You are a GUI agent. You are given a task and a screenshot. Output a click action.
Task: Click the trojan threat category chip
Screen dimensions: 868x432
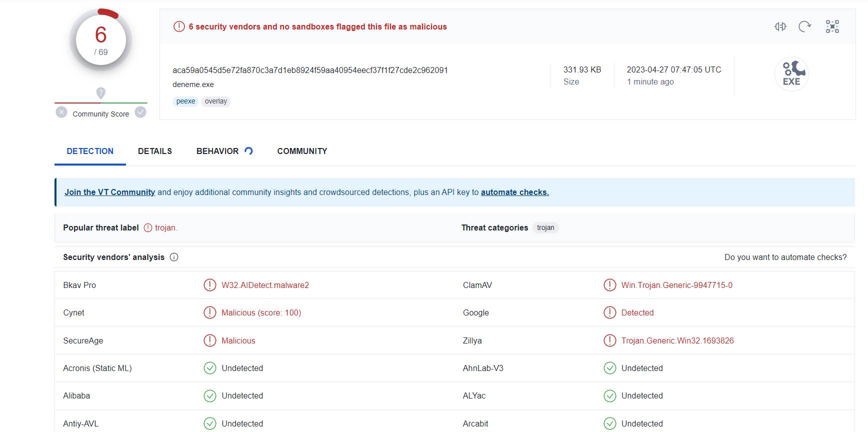point(545,228)
